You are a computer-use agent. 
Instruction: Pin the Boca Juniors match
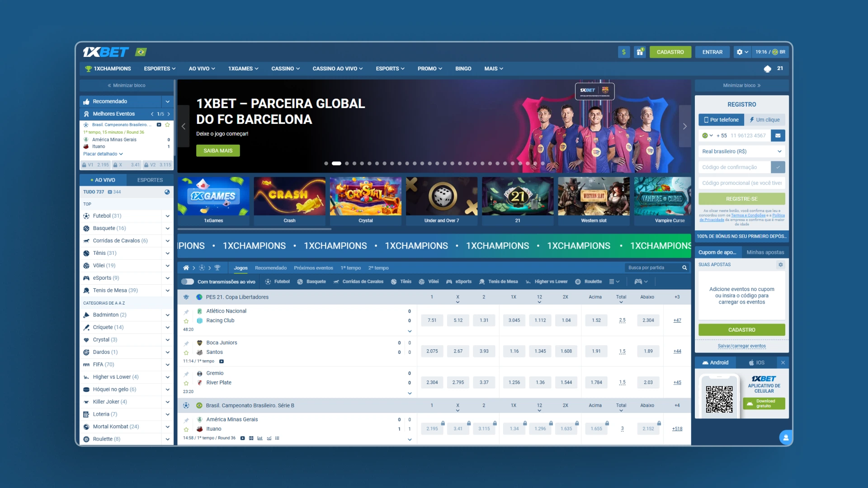click(x=186, y=343)
